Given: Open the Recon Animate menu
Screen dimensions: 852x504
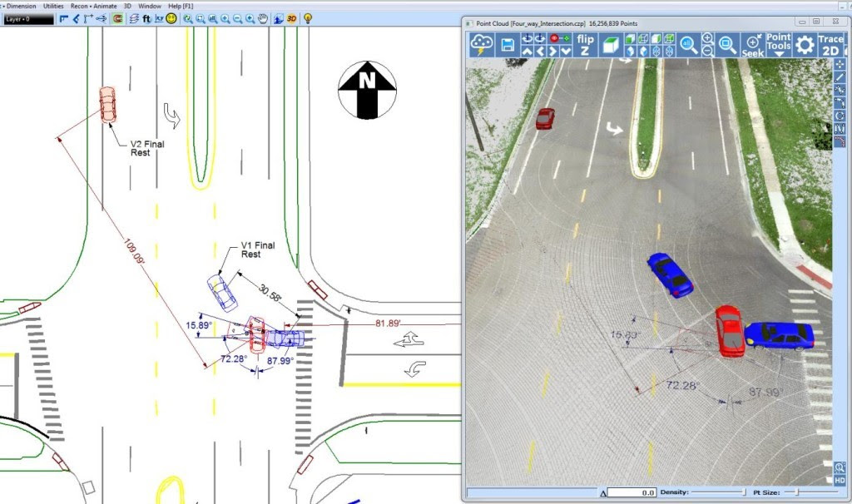Looking at the screenshot, I should pyautogui.click(x=93, y=6).
